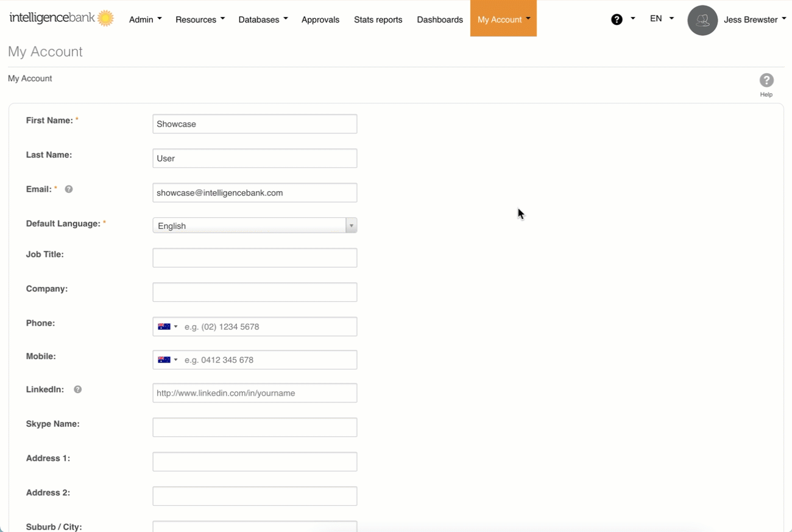
Task: Open Stats reports
Action: click(x=378, y=19)
